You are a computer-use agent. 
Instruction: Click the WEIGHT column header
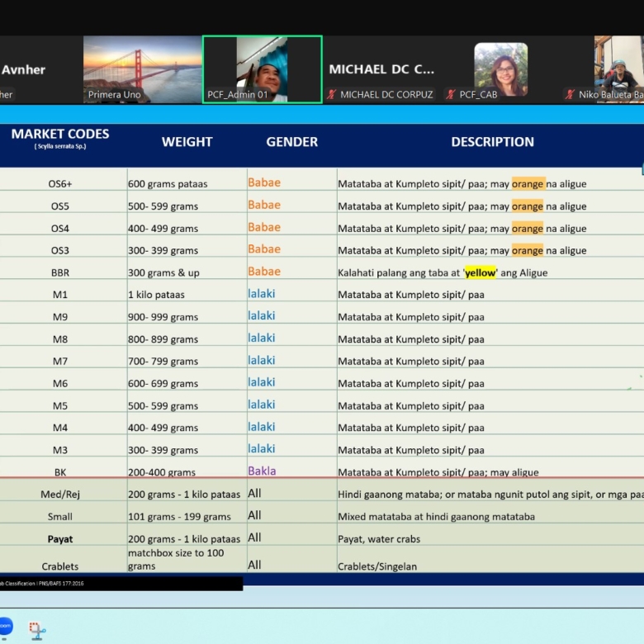187,142
